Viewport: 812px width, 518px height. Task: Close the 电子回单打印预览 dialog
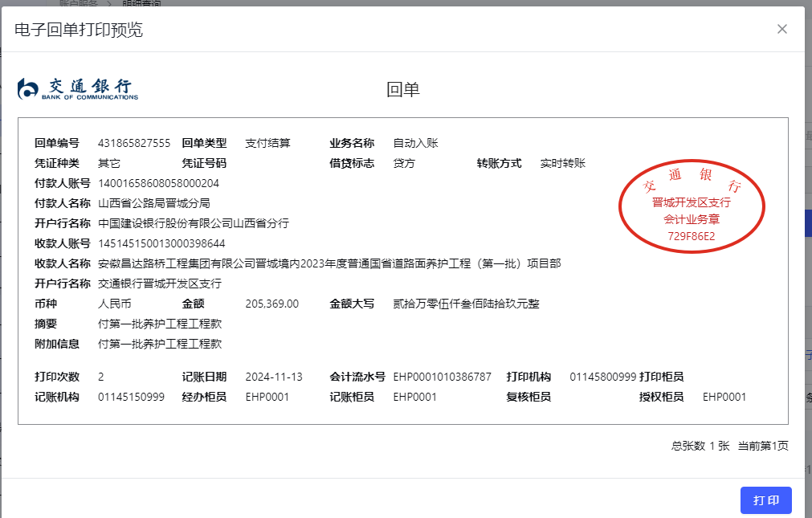coord(781,30)
